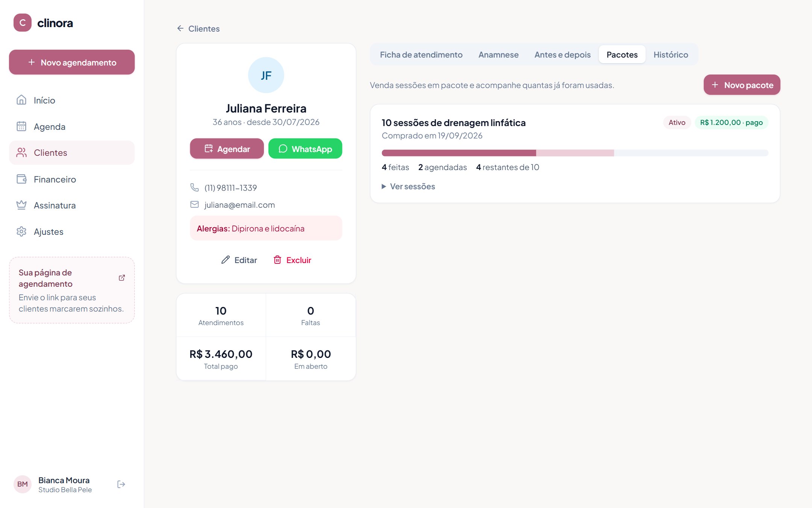Click the juliana@email.com address

point(239,205)
